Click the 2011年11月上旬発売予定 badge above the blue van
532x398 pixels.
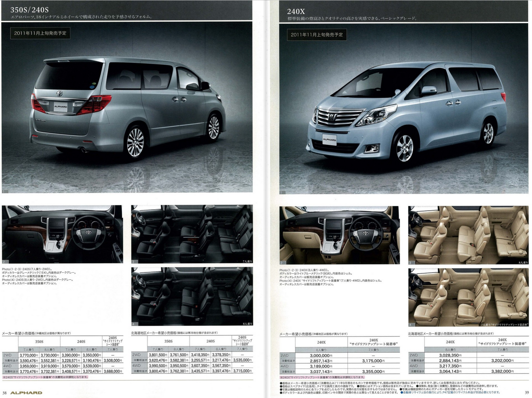click(317, 35)
